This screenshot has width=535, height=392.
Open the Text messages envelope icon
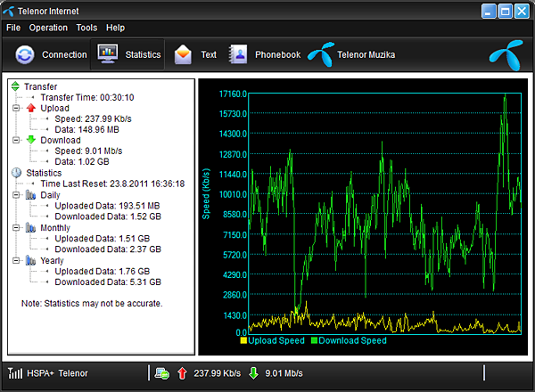coord(184,54)
